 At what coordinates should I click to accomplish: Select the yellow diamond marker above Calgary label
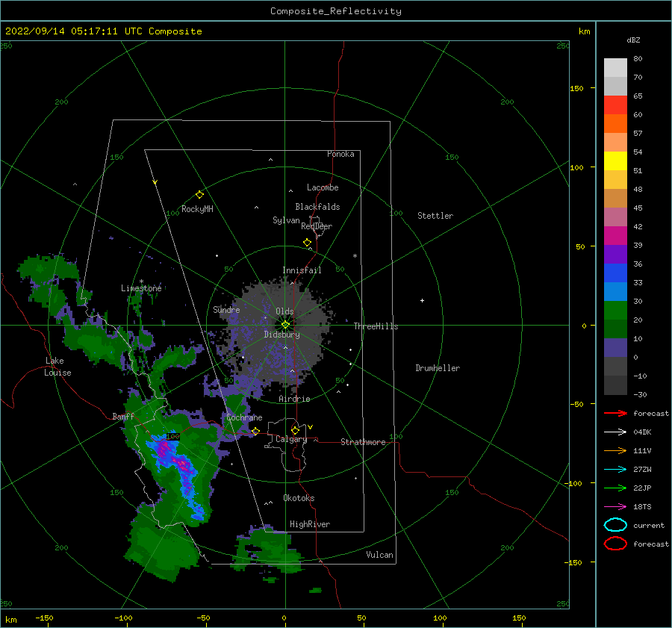click(x=295, y=430)
